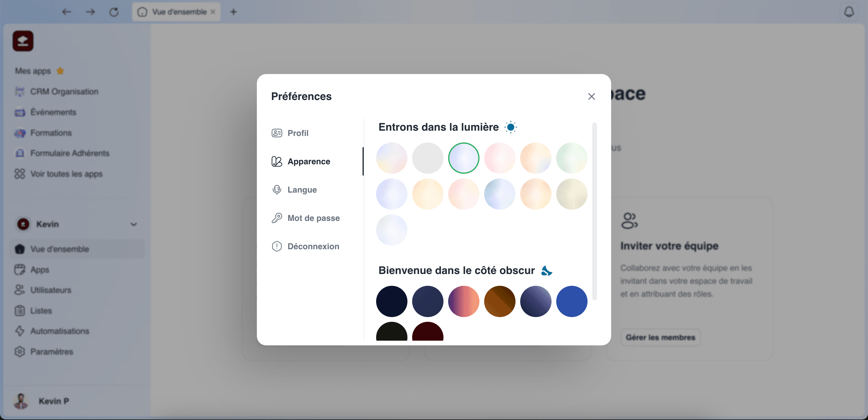
Task: Switch to the Profil section
Action: click(x=290, y=133)
